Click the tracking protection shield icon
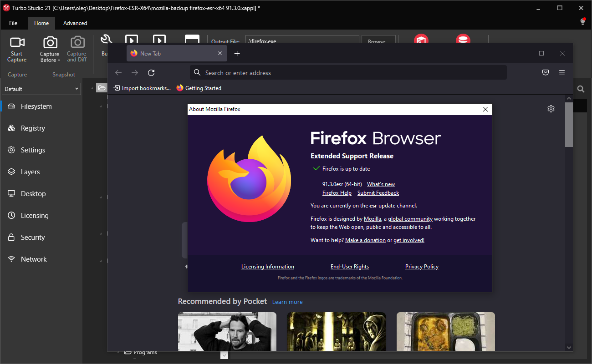This screenshot has height=364, width=592. [x=545, y=72]
